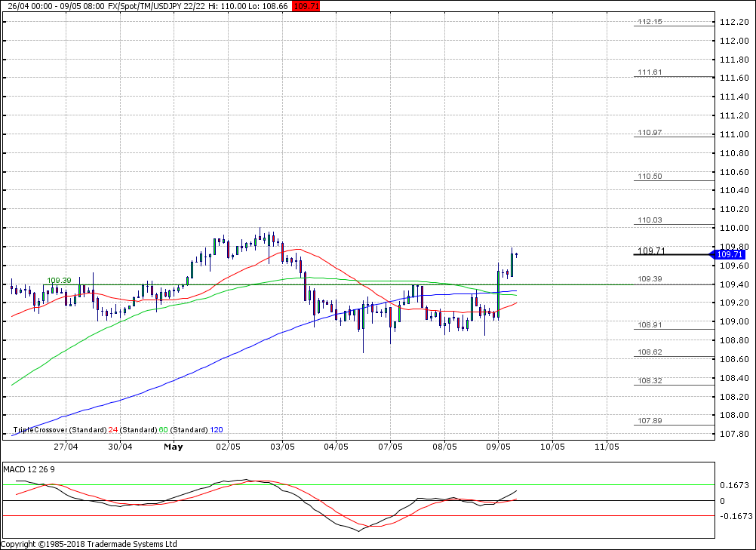756x550 pixels.
Task: Select the blue 120 period legend value
Action: (x=217, y=430)
